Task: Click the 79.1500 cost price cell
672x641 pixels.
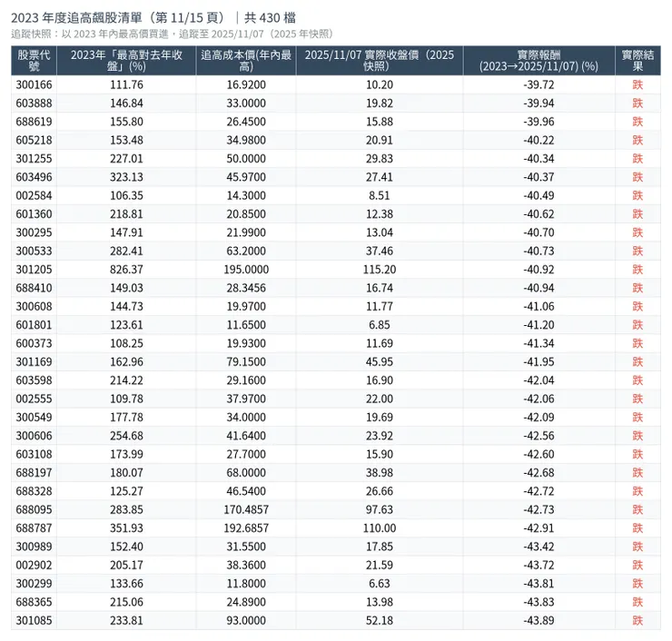Action: pos(246,361)
